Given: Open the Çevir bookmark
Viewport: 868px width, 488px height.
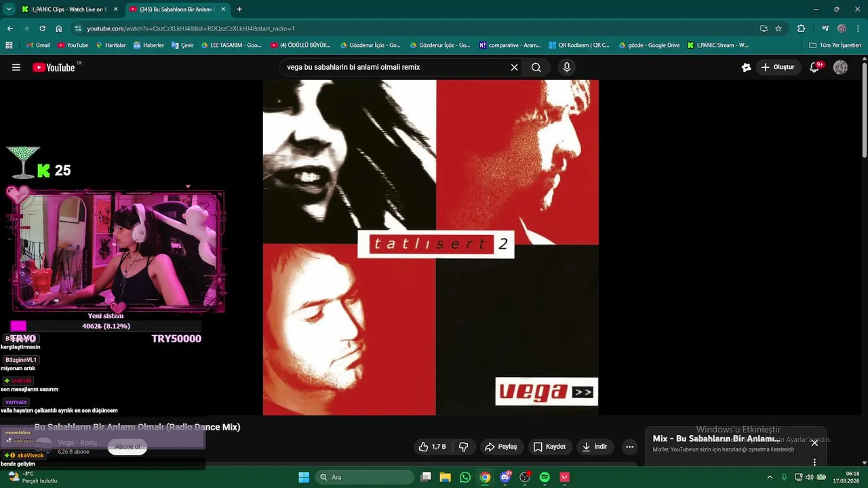Looking at the screenshot, I should pyautogui.click(x=182, y=45).
